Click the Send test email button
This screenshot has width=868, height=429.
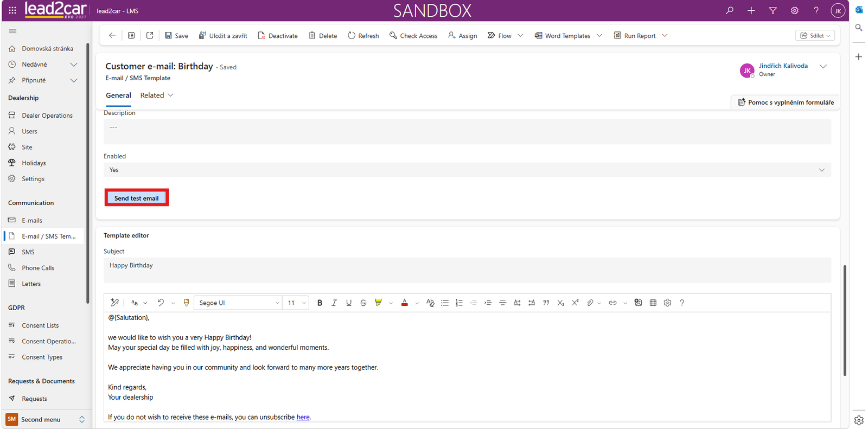tap(137, 198)
